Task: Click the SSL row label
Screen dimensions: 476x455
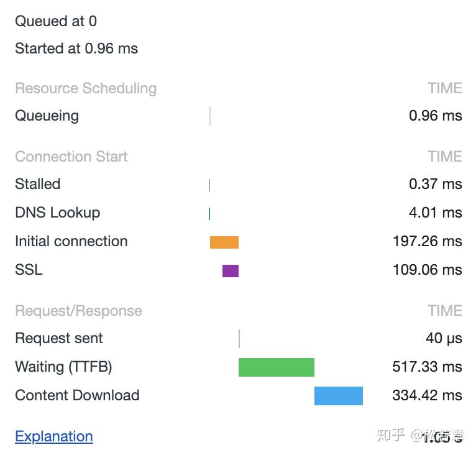Action: tap(29, 270)
